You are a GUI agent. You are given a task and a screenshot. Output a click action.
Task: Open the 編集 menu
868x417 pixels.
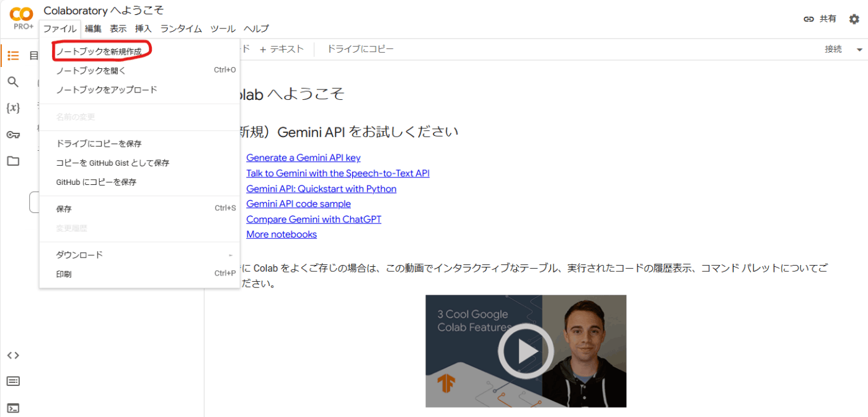pyautogui.click(x=93, y=29)
